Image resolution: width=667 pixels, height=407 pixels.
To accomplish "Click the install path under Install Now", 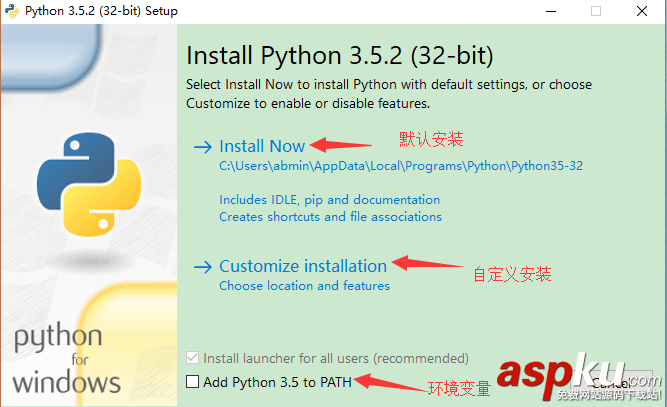I will [x=401, y=166].
